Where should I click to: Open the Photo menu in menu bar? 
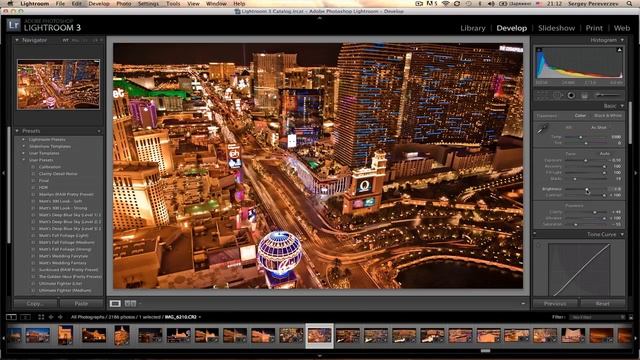[x=124, y=4]
